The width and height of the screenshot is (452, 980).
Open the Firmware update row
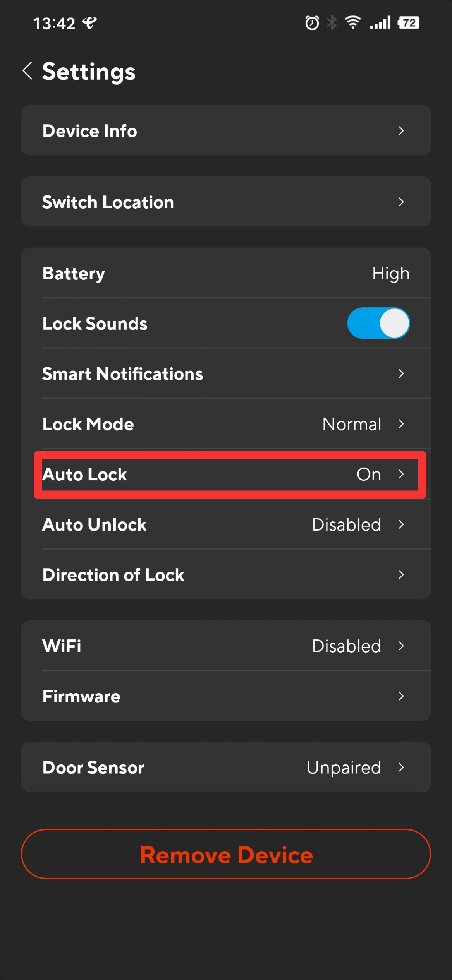click(226, 696)
